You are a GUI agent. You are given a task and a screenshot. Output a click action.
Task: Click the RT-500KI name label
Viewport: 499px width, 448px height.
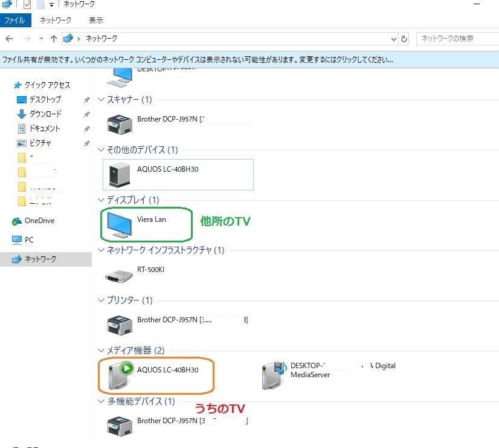[151, 270]
